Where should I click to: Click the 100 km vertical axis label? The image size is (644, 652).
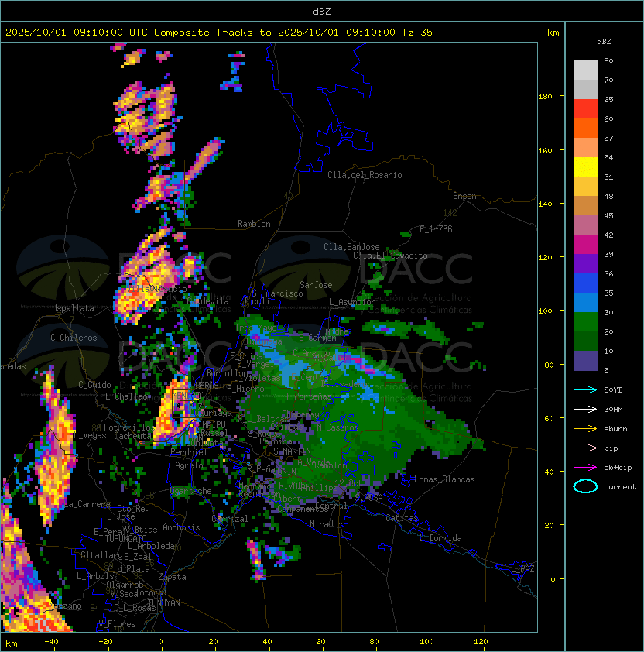click(545, 311)
